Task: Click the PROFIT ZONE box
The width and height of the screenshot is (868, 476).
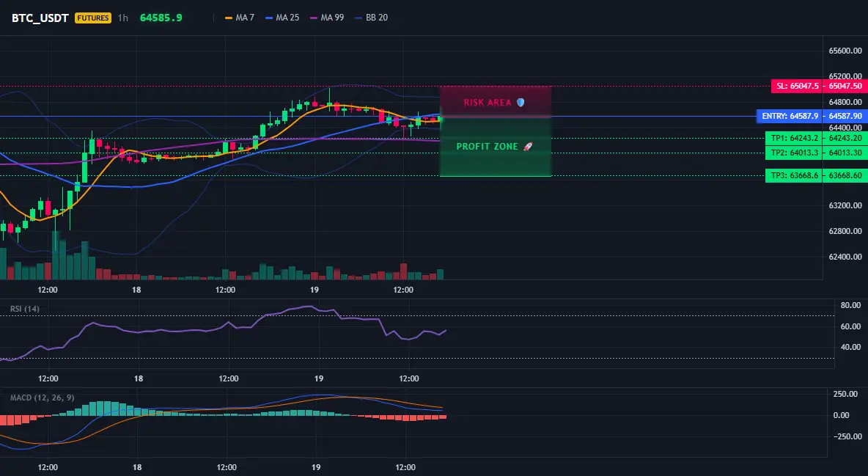Action: coord(496,146)
